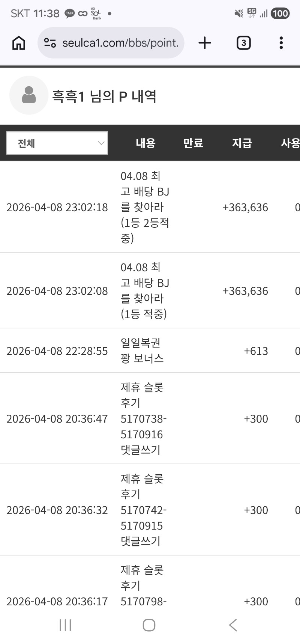Screen dimensions: 300x644
Task: Open a new tab with plus icon
Action: [x=205, y=43]
